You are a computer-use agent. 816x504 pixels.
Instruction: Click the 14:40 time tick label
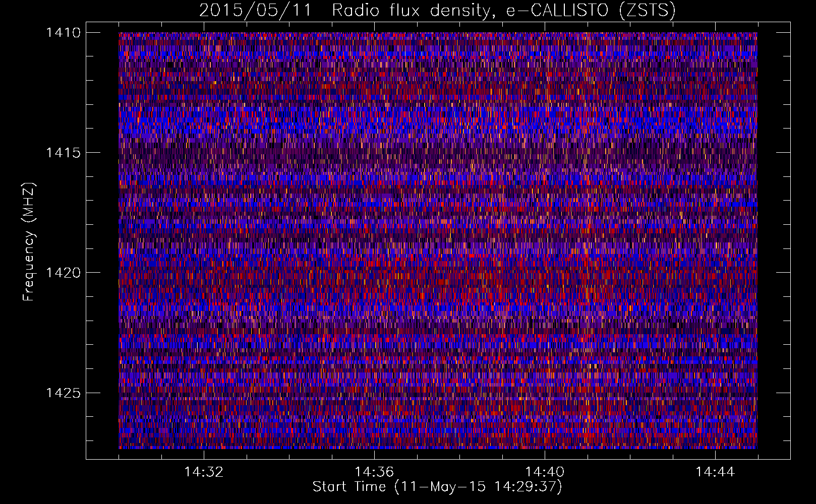point(545,472)
